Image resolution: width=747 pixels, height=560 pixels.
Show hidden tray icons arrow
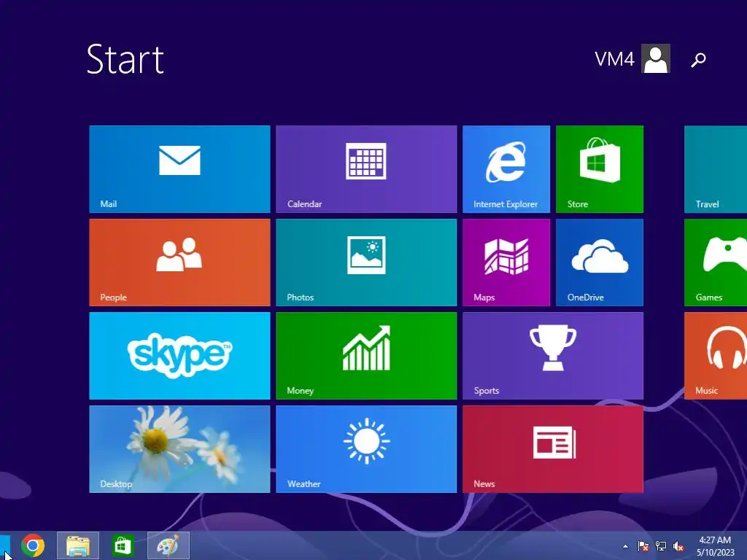pos(625,546)
